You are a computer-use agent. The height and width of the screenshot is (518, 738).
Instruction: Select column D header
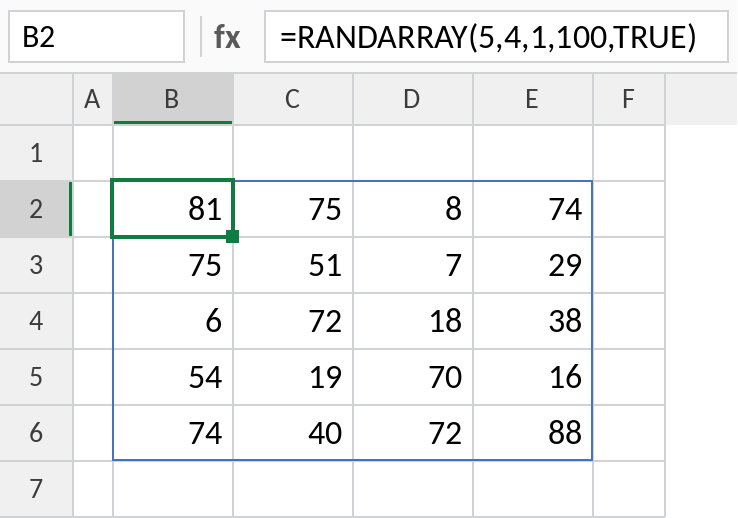pos(413,99)
